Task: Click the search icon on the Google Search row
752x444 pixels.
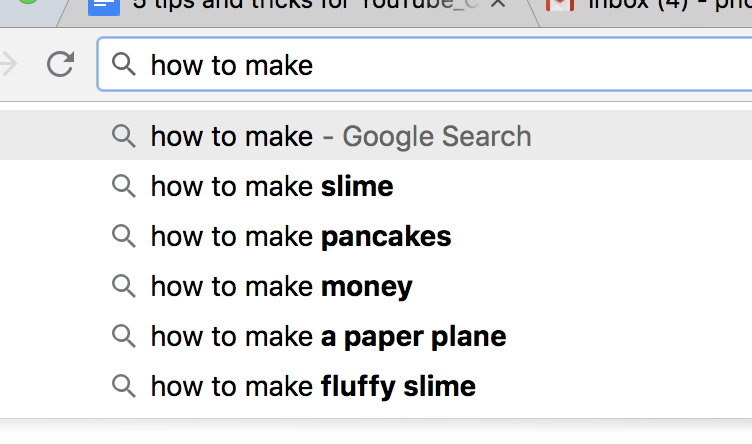Action: tap(124, 136)
